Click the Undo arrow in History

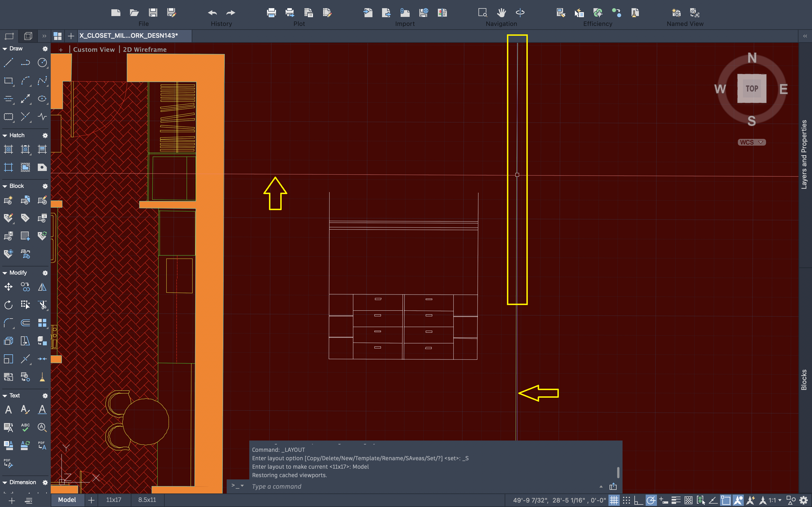coord(212,13)
